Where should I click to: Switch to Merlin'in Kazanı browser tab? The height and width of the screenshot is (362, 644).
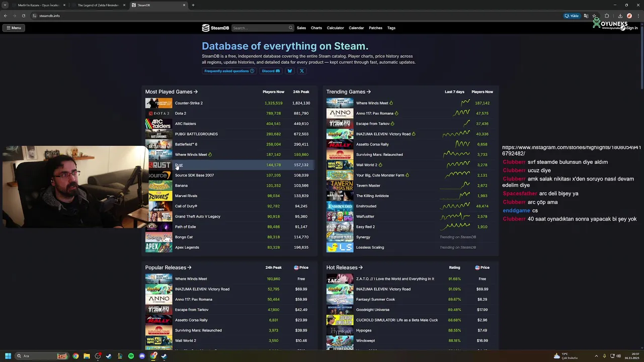pyautogui.click(x=38, y=5)
